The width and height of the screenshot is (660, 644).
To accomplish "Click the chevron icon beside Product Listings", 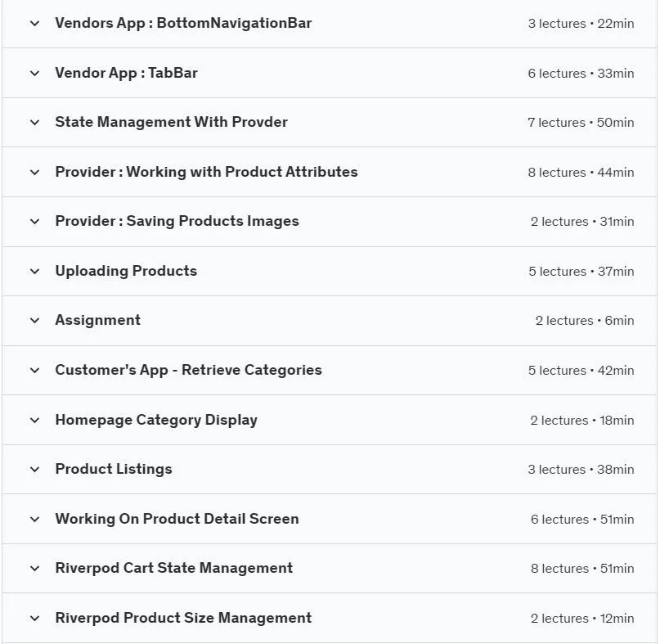I will click(x=35, y=469).
